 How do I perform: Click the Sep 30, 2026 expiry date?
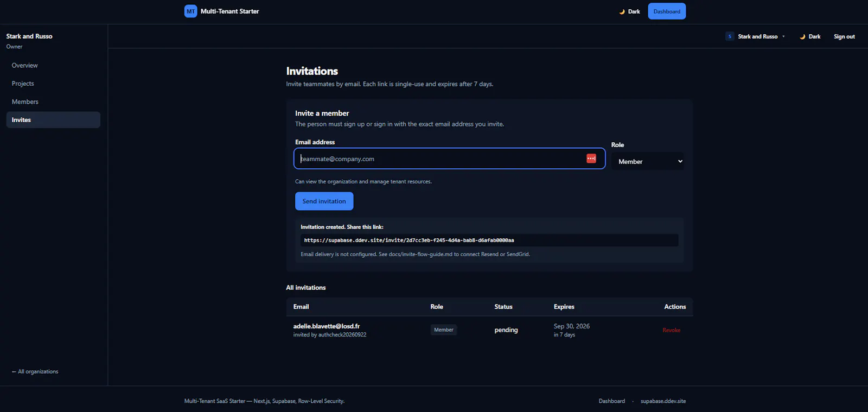pyautogui.click(x=572, y=326)
